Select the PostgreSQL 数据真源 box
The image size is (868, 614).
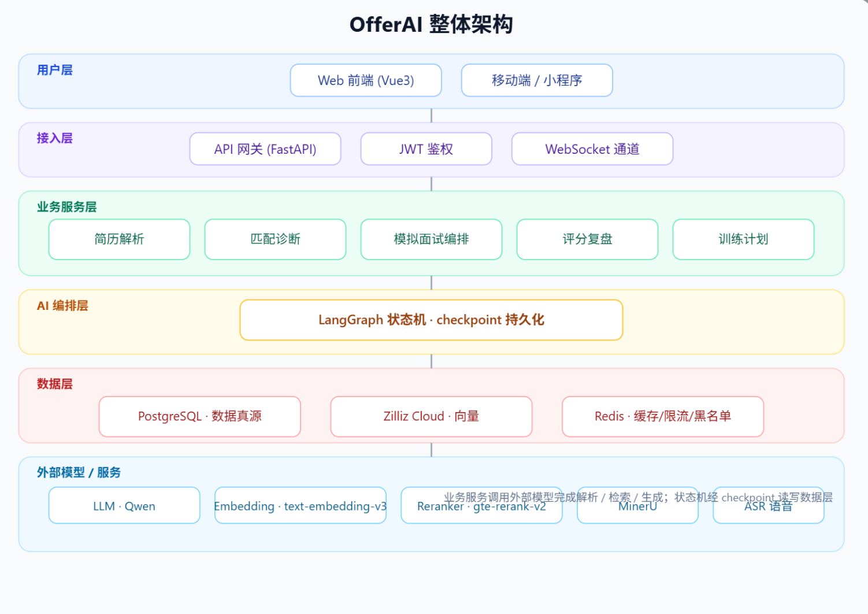[x=200, y=416]
